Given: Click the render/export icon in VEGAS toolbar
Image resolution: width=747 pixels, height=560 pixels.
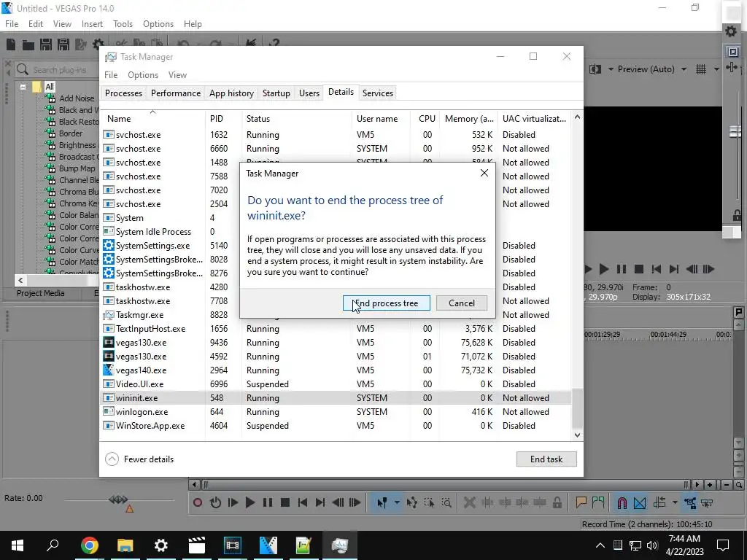Looking at the screenshot, I should pos(80,44).
